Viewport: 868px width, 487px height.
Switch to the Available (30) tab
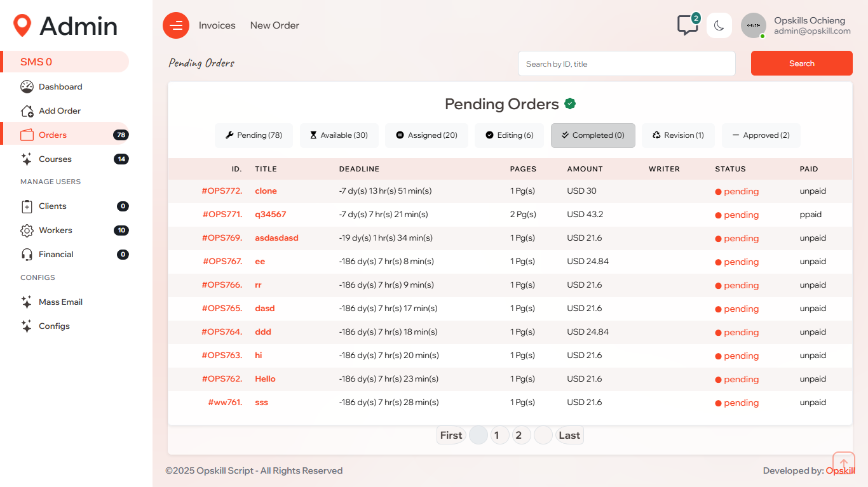pyautogui.click(x=339, y=135)
